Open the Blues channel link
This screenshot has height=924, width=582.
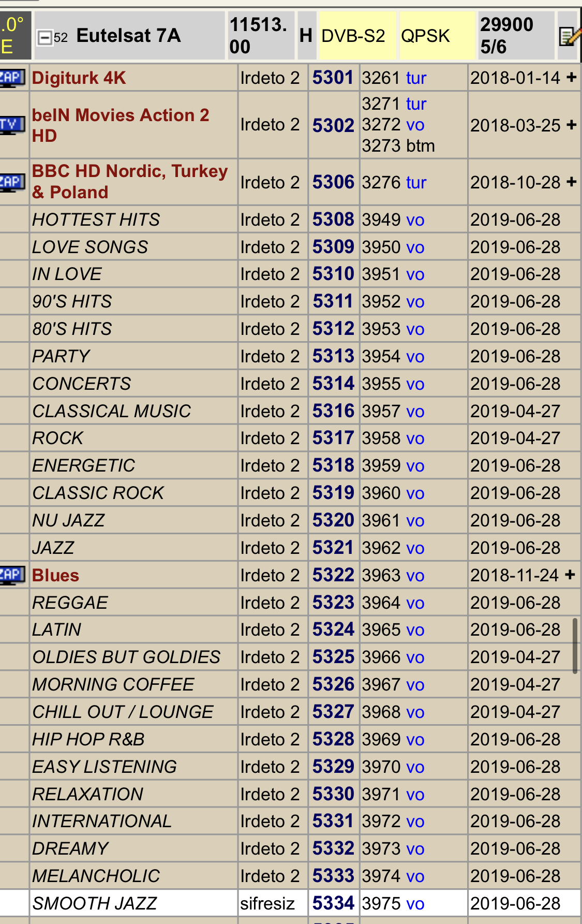(x=55, y=576)
